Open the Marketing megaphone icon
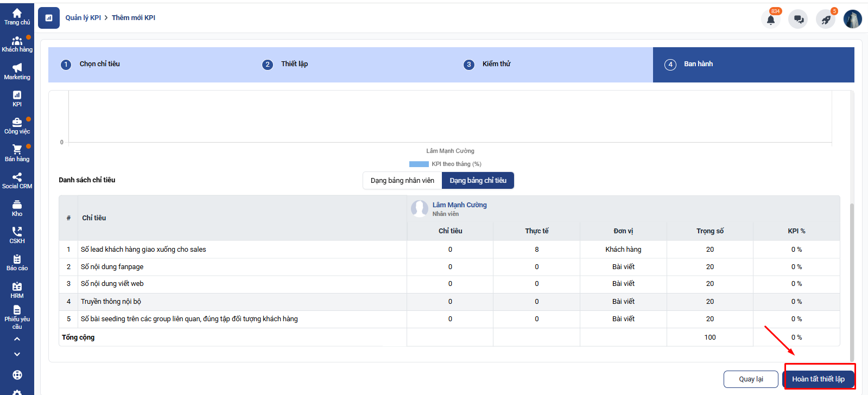The image size is (868, 395). [x=17, y=71]
